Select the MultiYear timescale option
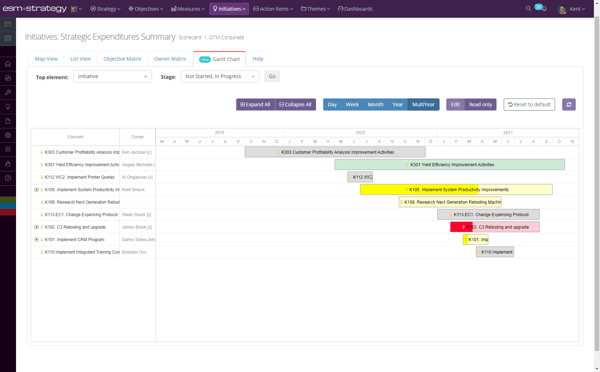The height and width of the screenshot is (372, 600). click(x=423, y=104)
